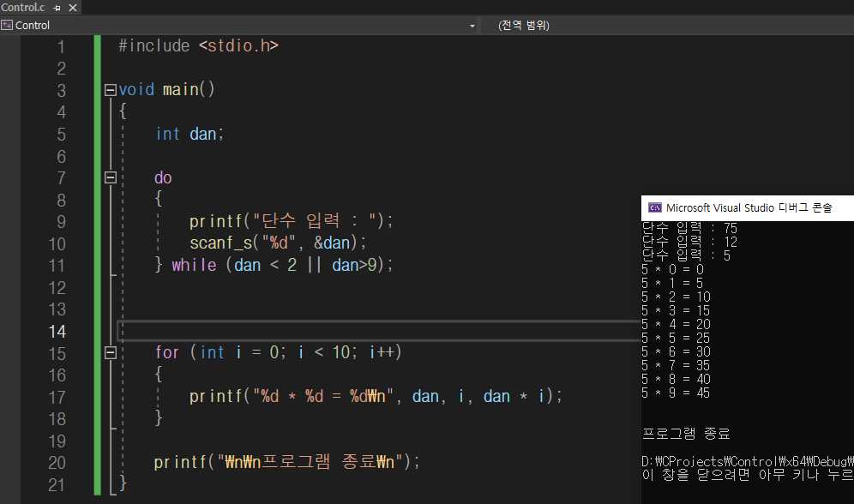
Task: Click console output '5 * 5 = 25'
Action: tap(676, 338)
